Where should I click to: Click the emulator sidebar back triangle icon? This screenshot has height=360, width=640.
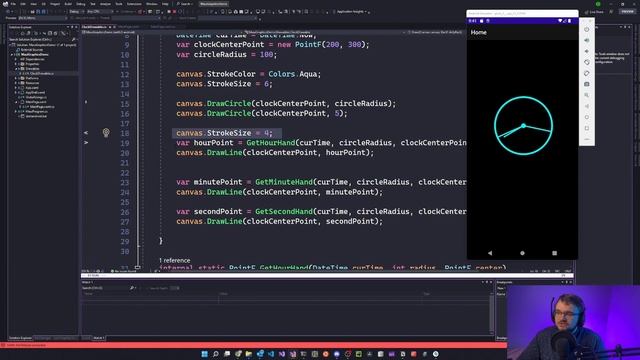coord(587,106)
